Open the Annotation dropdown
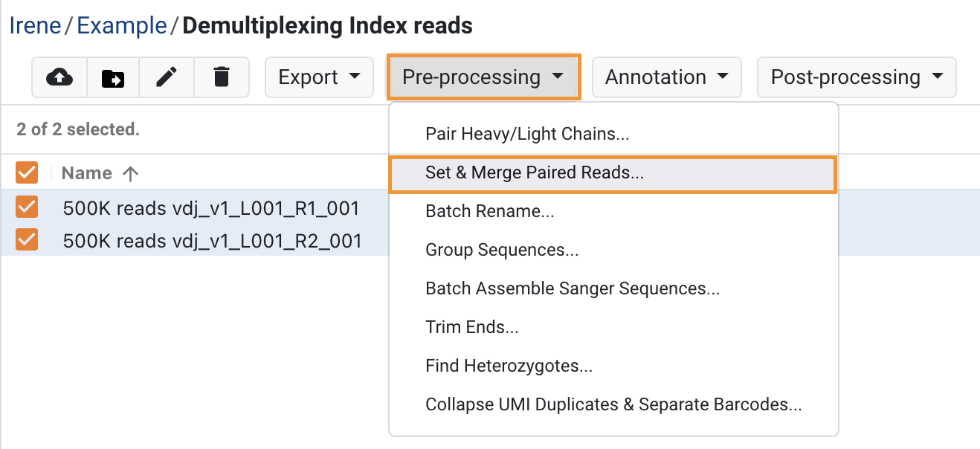Screen dimensions: 980x449 [667, 77]
